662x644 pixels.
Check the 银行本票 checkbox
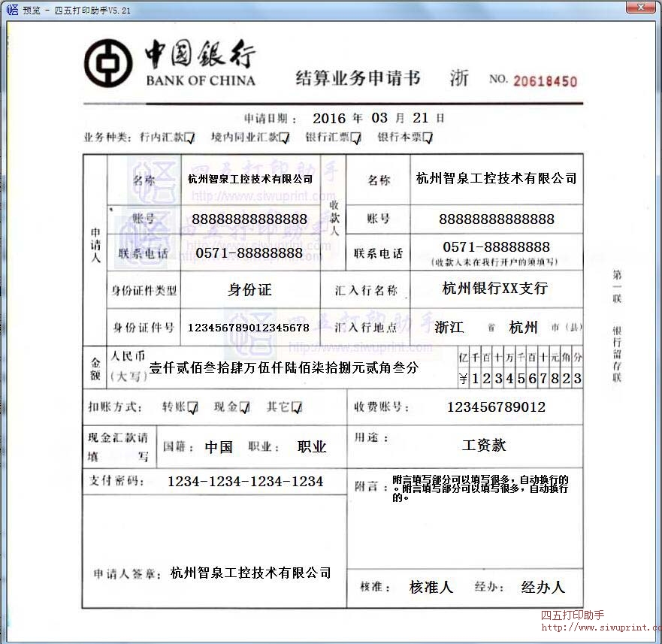pos(428,138)
